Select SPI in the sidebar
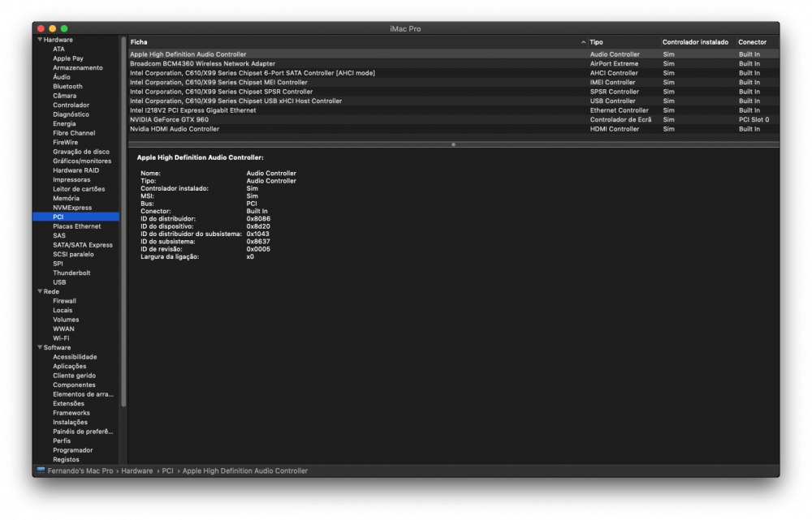The image size is (812, 520). (x=58, y=264)
